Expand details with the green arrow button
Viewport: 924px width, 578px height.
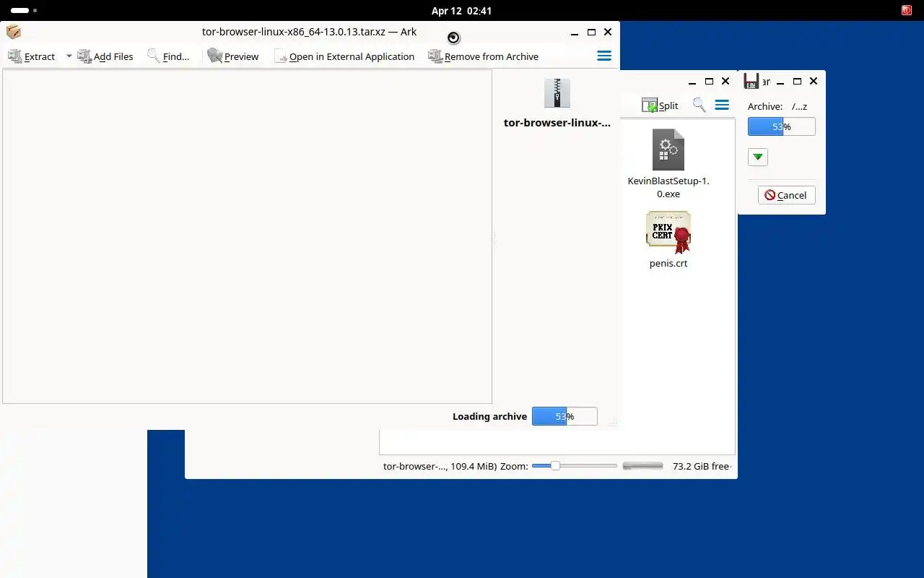coord(758,158)
